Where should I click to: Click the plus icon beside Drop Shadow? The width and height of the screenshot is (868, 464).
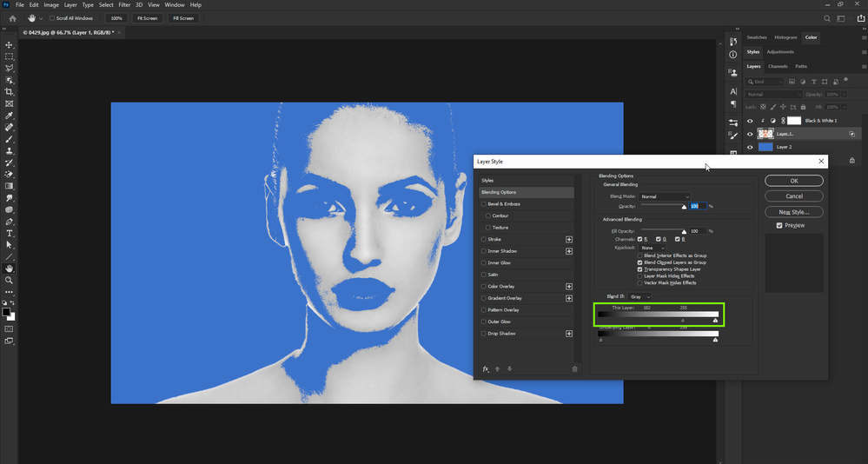(x=569, y=334)
